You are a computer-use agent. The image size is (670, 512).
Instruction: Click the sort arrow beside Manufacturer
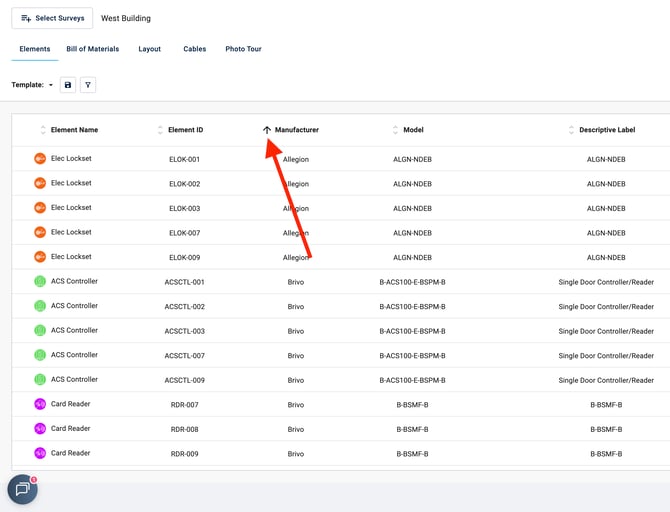click(267, 130)
